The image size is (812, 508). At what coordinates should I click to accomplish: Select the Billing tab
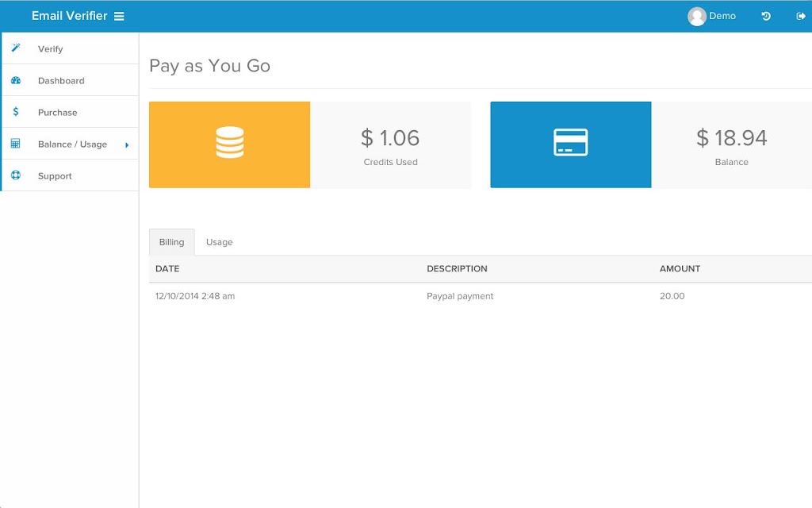[x=172, y=242]
